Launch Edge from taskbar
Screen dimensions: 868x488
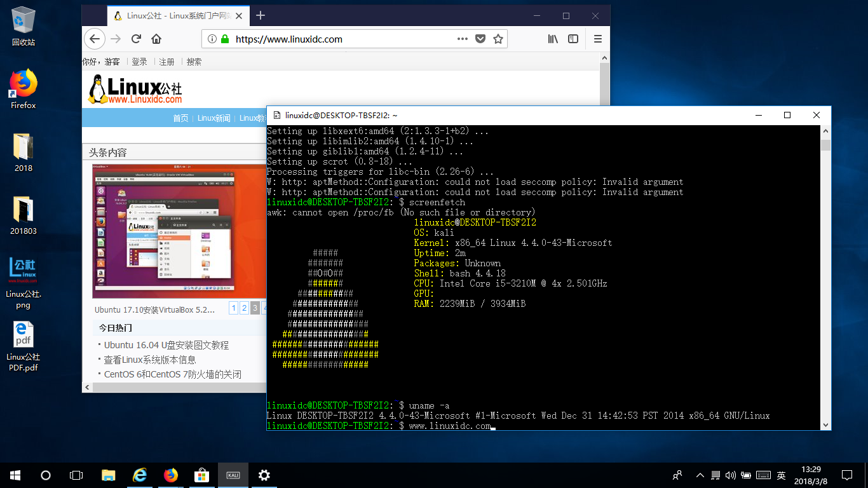click(140, 475)
